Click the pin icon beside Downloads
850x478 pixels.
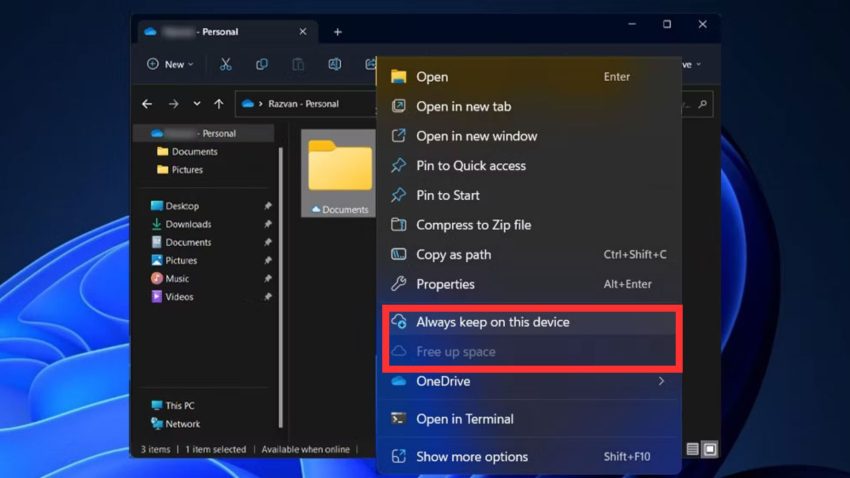coord(268,224)
